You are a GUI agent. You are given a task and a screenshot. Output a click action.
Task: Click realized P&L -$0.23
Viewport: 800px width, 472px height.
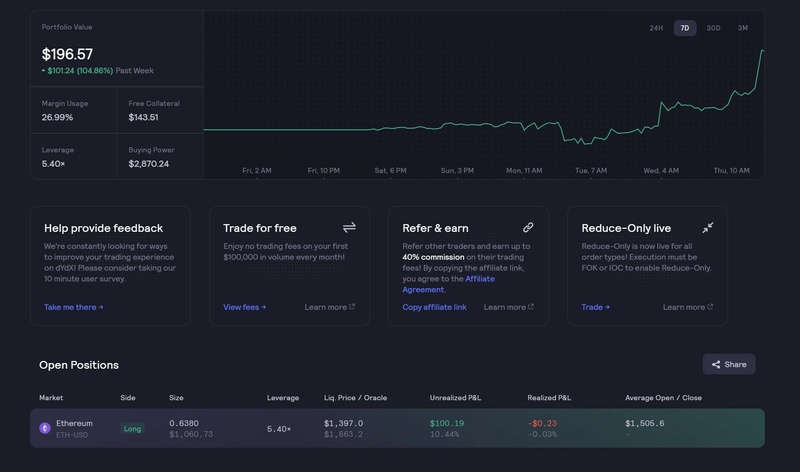tap(542, 423)
